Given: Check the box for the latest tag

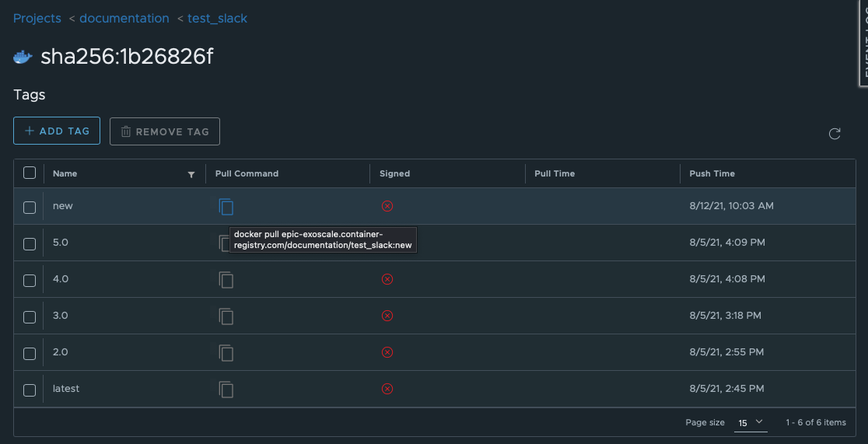Looking at the screenshot, I should (30, 390).
